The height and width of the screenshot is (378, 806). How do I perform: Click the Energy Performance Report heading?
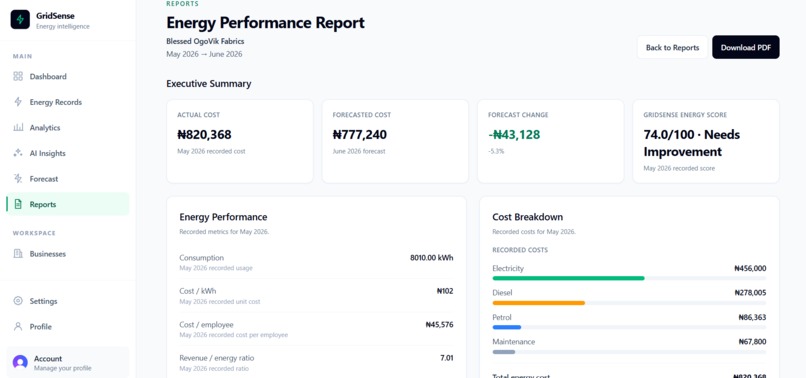pos(265,23)
